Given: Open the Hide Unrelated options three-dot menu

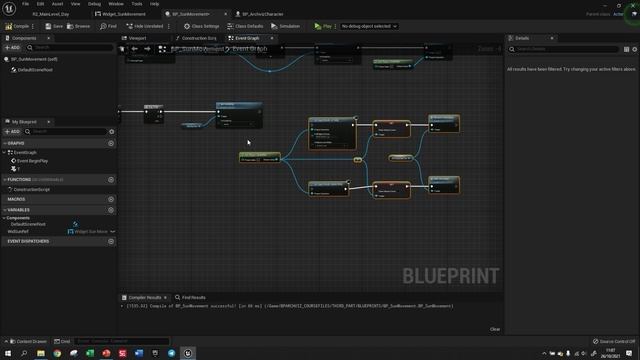Looking at the screenshot, I should 169,26.
